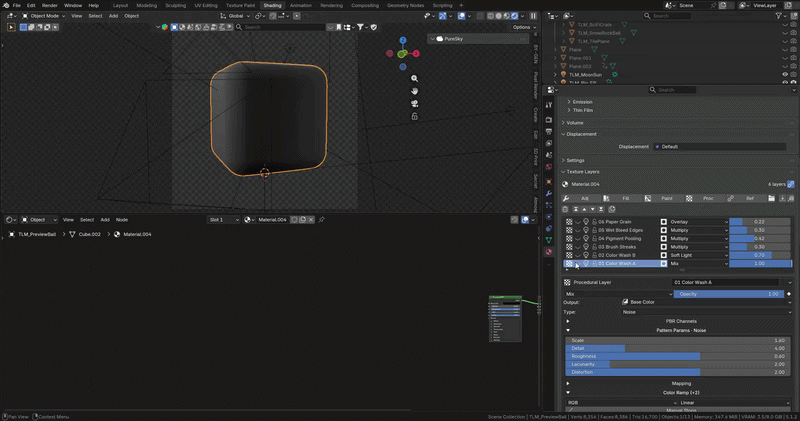Click the Fill layer add button

click(621, 199)
